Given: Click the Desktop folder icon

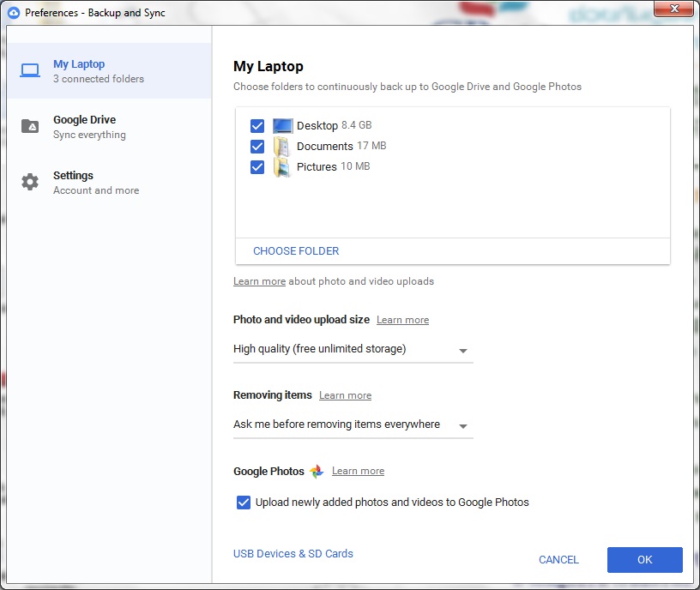Looking at the screenshot, I should click(x=282, y=126).
